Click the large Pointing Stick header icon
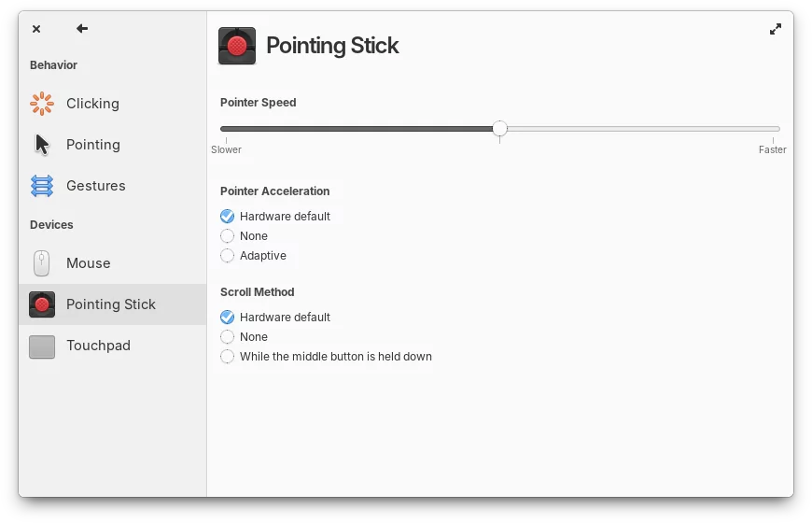812x523 pixels. tap(237, 46)
